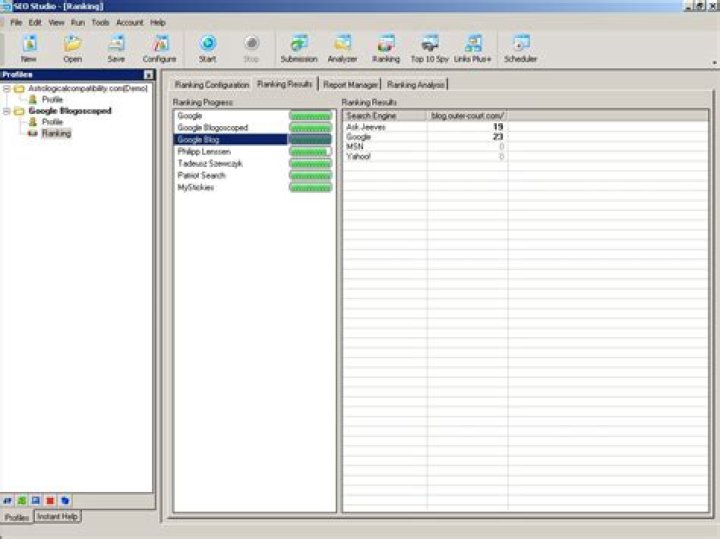
Task: Click the Philipp Lenssen progress bar
Action: [x=310, y=152]
